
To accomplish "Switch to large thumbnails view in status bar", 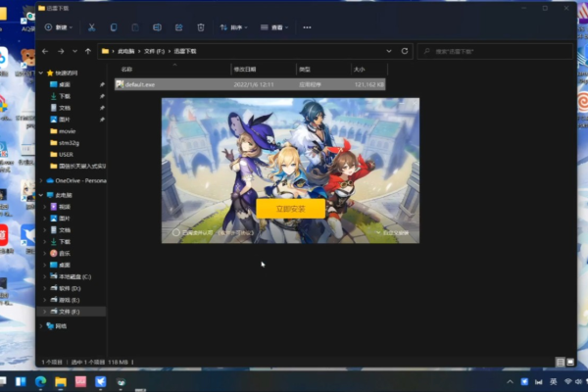I will (x=570, y=362).
